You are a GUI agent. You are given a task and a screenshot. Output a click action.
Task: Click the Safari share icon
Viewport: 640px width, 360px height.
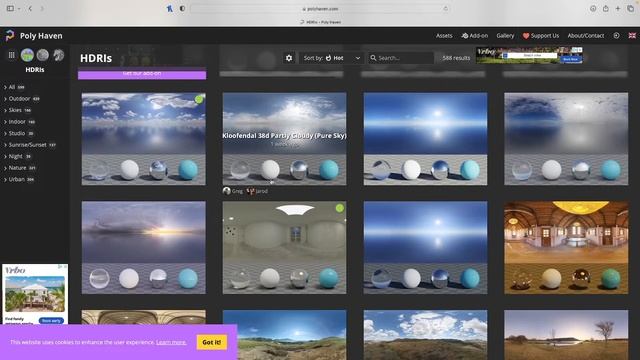tap(606, 8)
